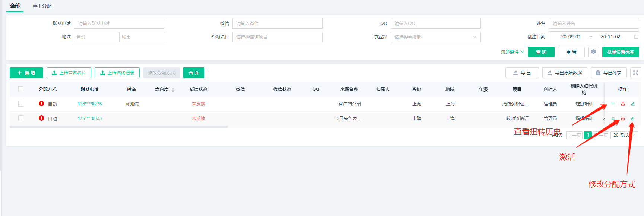Toggle the fullscreen expand icon above table
This screenshot has width=644, height=216.
click(x=635, y=73)
